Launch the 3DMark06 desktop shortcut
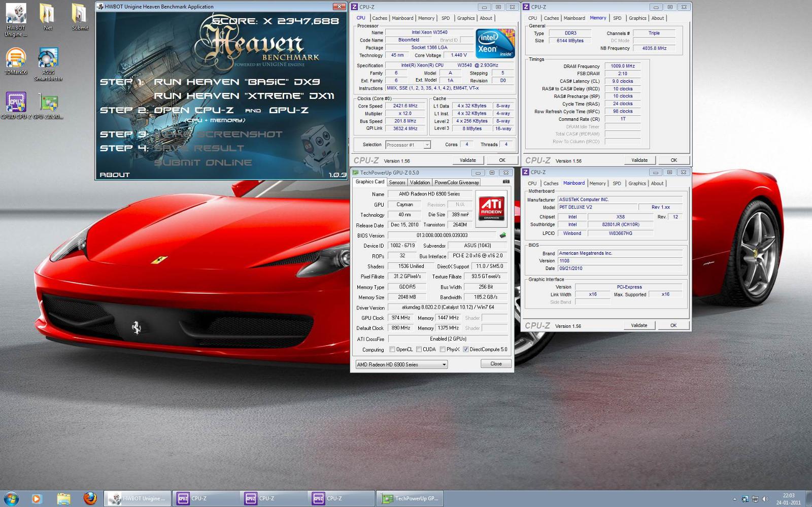This screenshot has width=812, height=507. (16, 61)
